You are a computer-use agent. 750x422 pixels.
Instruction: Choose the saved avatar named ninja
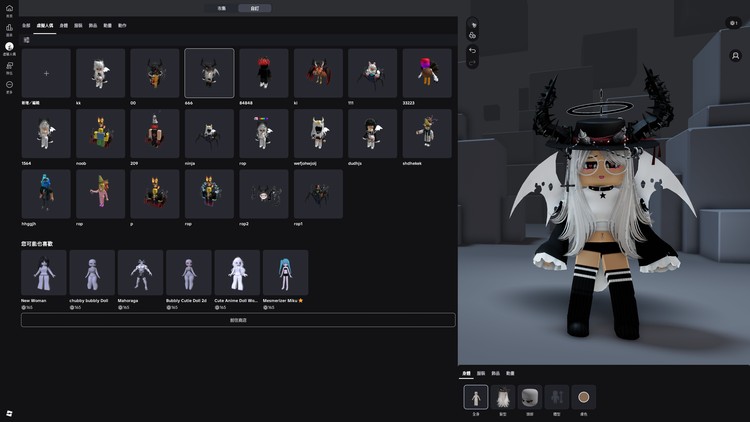coord(209,134)
